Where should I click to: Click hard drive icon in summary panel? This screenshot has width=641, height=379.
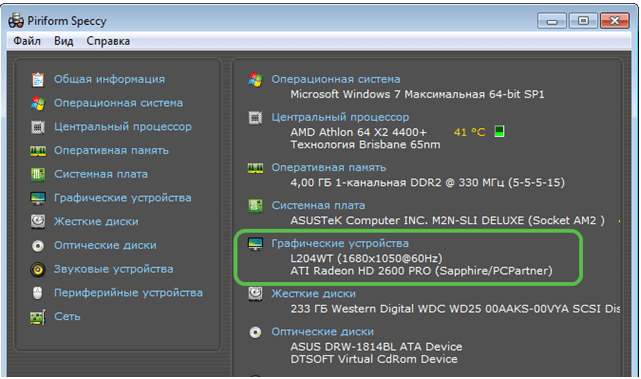point(256,294)
